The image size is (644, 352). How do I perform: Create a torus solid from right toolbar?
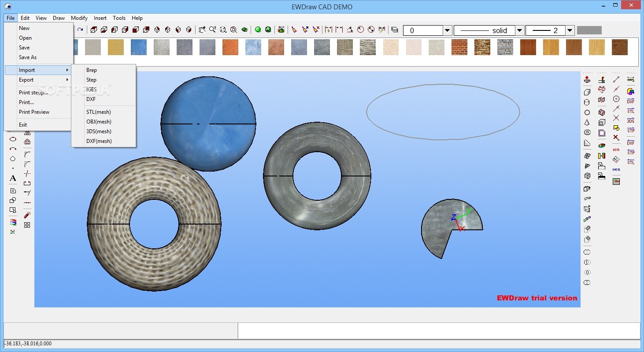point(587,132)
